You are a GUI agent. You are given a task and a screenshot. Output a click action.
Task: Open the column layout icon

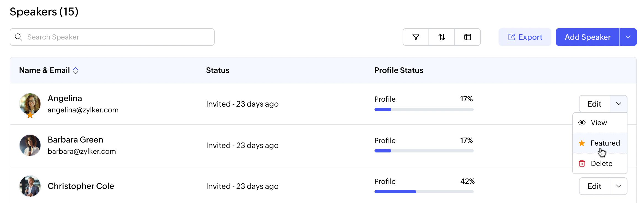click(x=468, y=37)
